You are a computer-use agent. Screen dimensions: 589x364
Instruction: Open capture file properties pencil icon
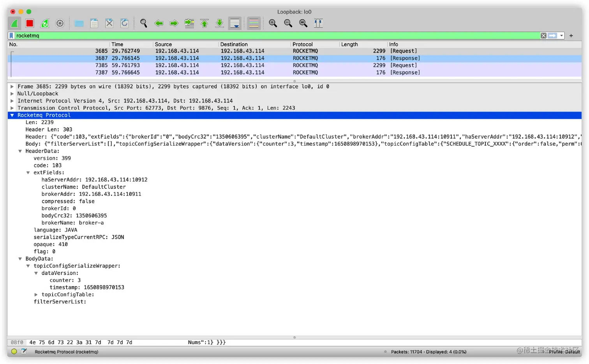pyautogui.click(x=24, y=352)
